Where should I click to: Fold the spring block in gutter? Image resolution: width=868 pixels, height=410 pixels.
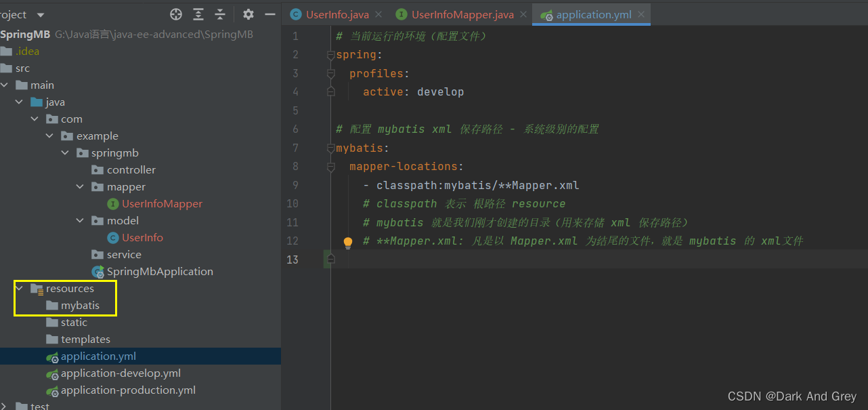pos(330,55)
